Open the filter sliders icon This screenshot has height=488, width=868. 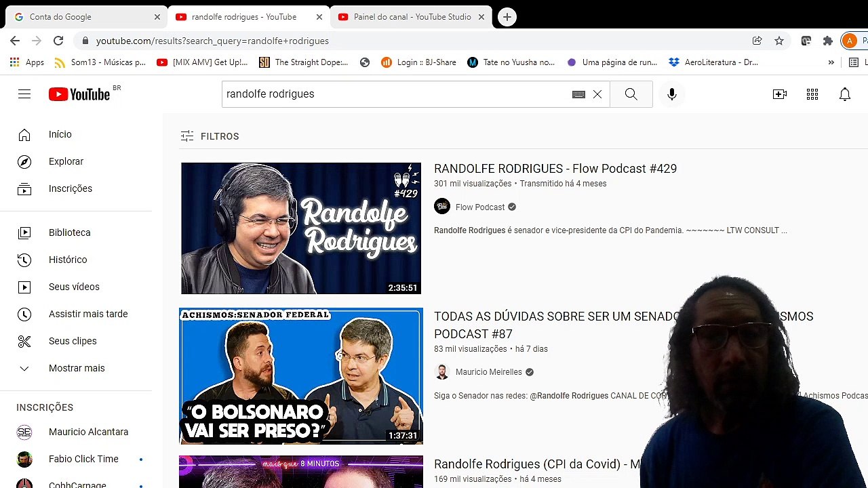click(187, 136)
